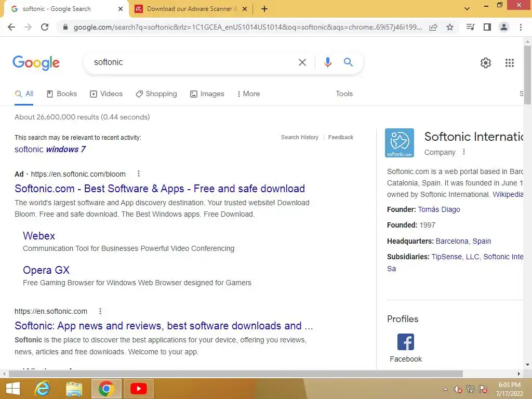Click the Chrome taskbar icon

point(106,389)
